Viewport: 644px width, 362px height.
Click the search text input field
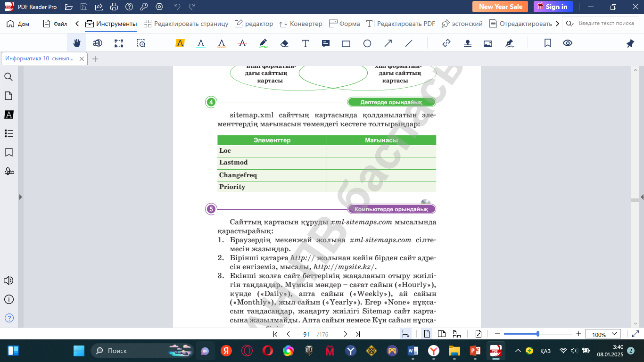click(x=606, y=23)
